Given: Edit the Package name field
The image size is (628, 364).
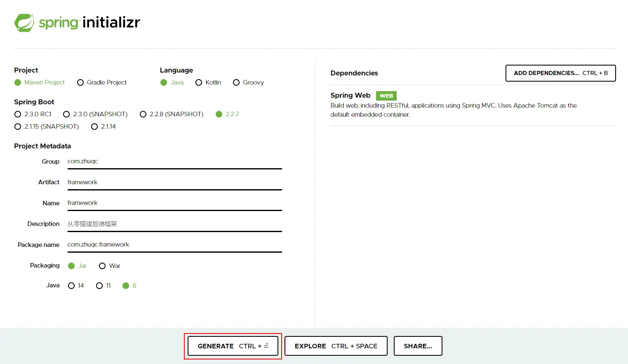Looking at the screenshot, I should tap(175, 245).
